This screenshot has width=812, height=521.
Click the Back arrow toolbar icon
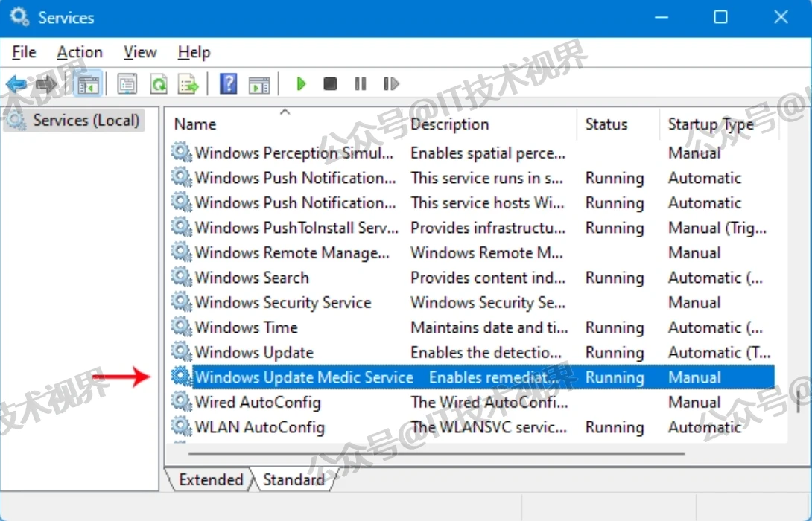point(16,84)
